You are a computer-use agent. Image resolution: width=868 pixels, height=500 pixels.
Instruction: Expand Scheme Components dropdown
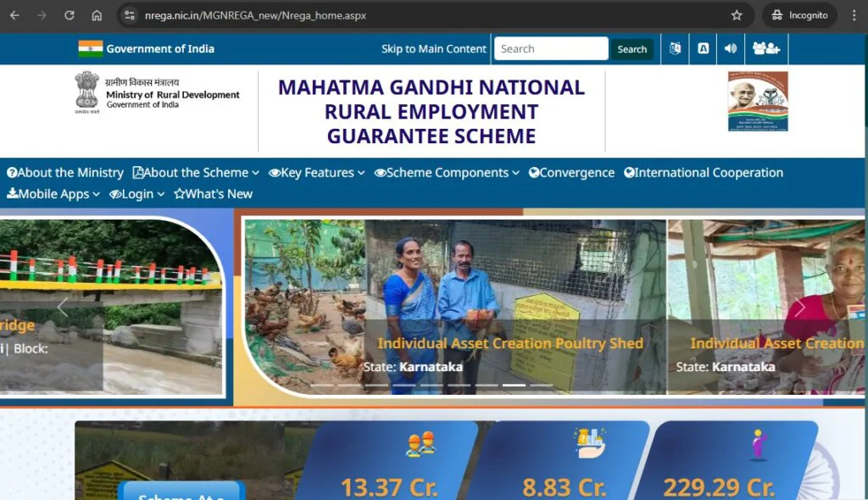coord(447,173)
